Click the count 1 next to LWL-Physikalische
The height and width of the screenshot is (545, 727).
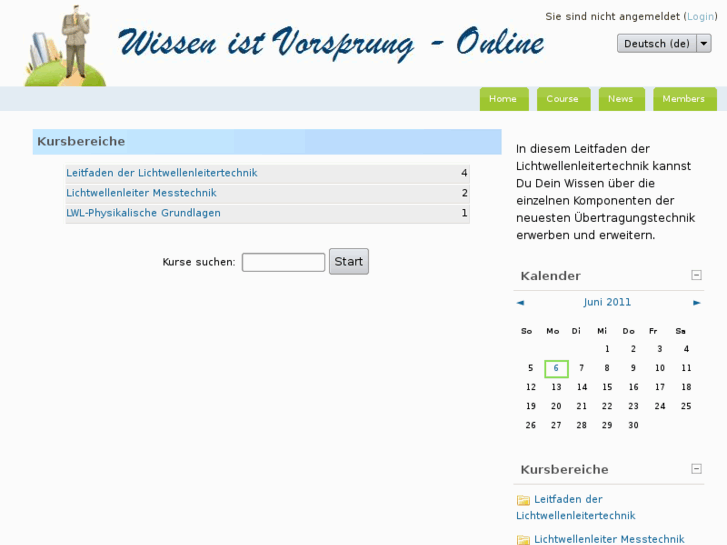tap(464, 213)
